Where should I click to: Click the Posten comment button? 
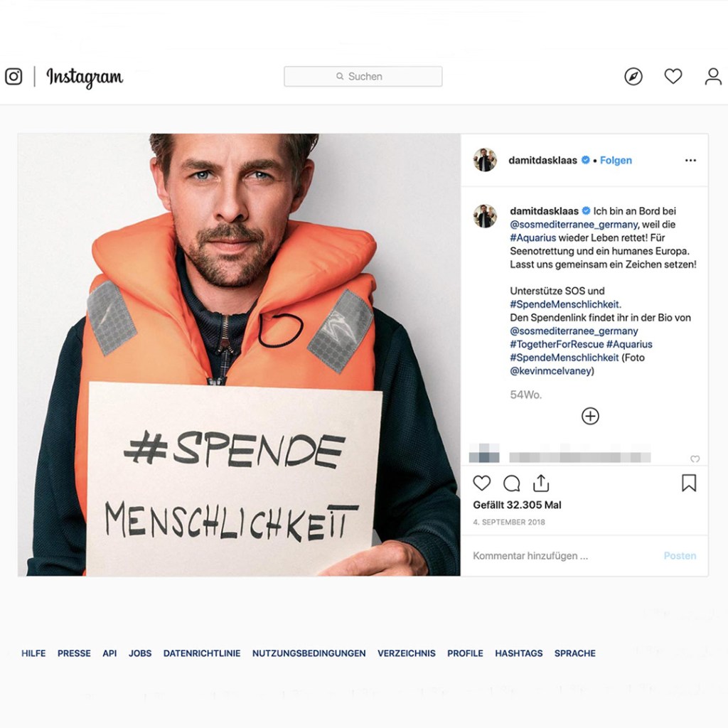click(680, 556)
